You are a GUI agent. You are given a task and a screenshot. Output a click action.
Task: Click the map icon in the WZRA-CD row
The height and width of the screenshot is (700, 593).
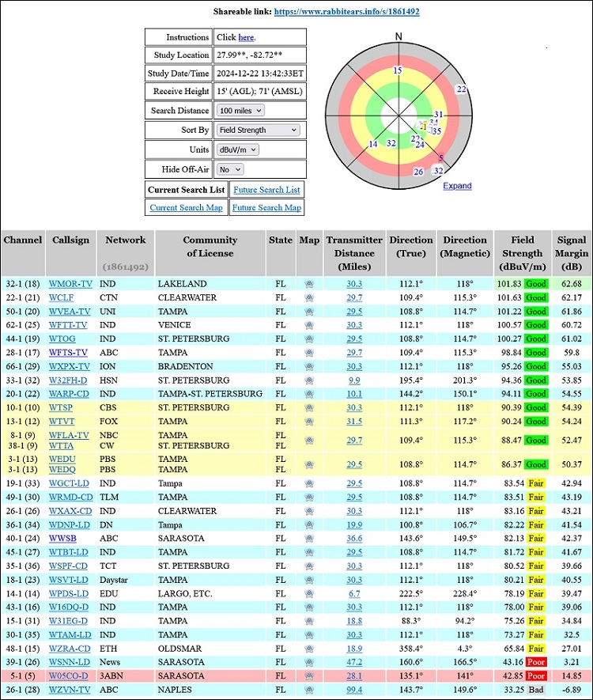tap(308, 649)
